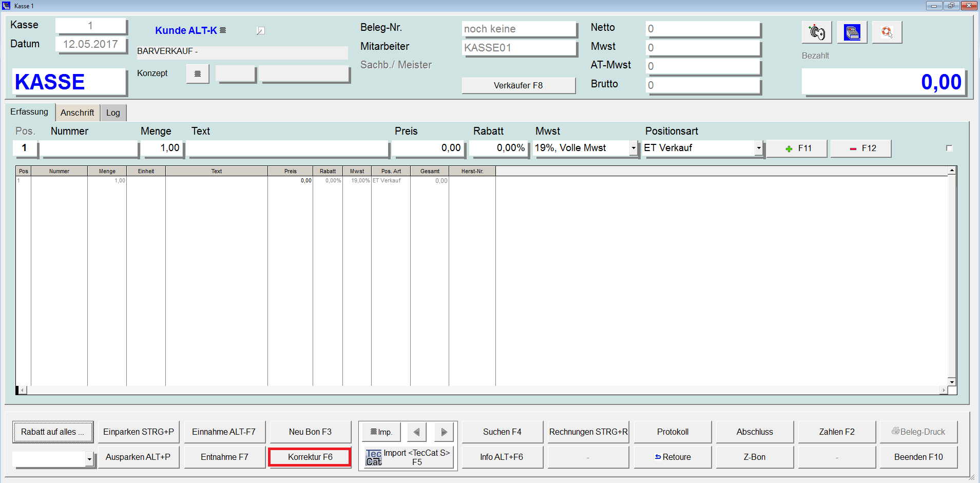Click Verkäufer F8 button

518,86
